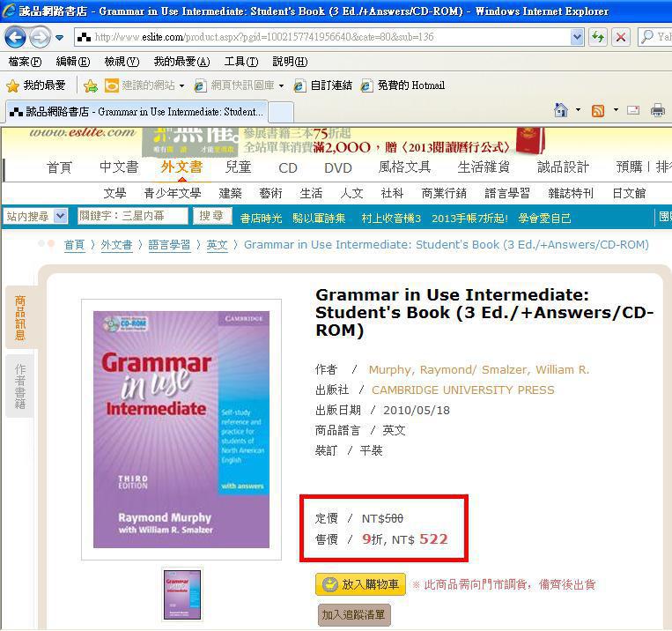This screenshot has height=631, width=672.
Task: Open the 編輯(E) menu
Action: pyautogui.click(x=73, y=62)
